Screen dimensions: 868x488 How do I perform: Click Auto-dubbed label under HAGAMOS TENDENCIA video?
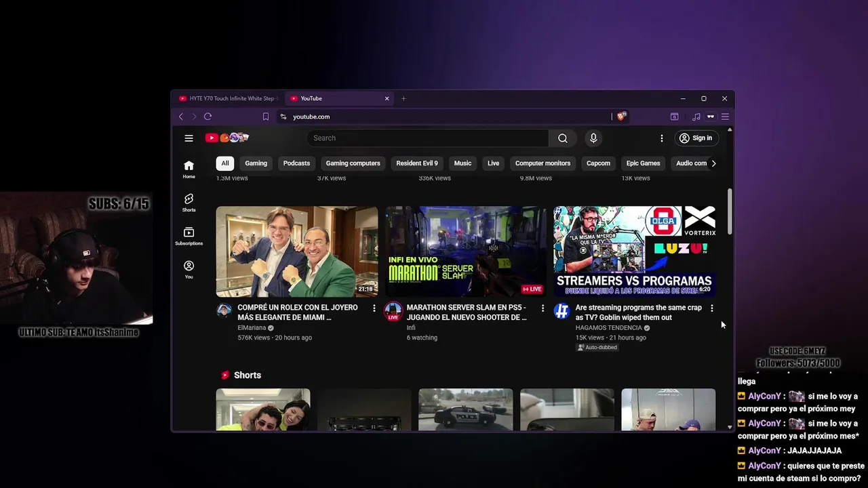coord(597,348)
